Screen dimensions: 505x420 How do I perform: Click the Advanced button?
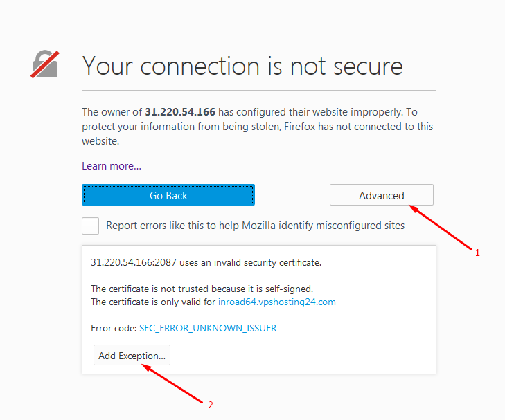coord(381,195)
